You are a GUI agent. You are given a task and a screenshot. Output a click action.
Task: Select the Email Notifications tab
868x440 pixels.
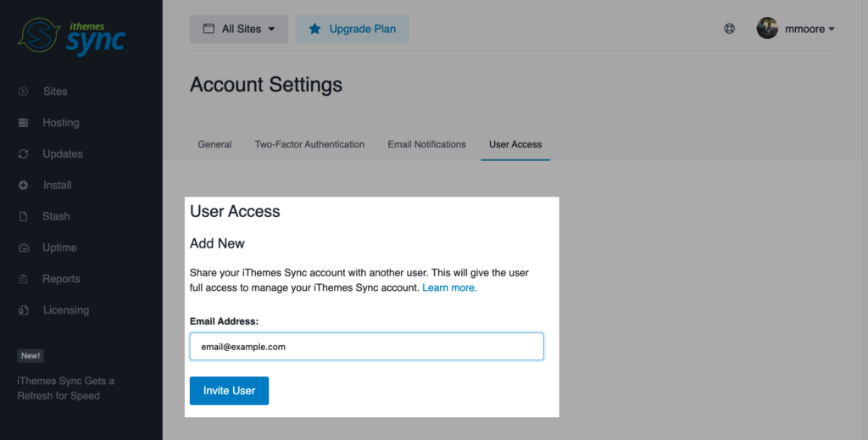click(x=426, y=144)
